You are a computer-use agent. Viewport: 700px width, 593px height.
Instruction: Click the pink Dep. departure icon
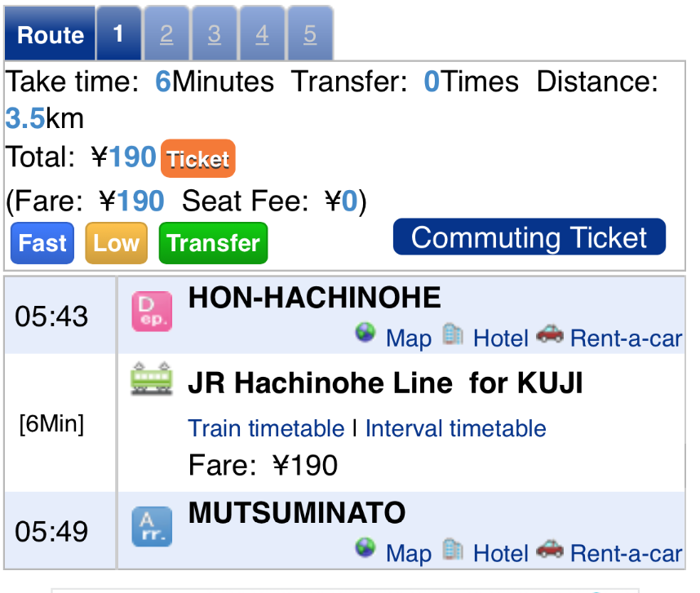[x=152, y=311]
